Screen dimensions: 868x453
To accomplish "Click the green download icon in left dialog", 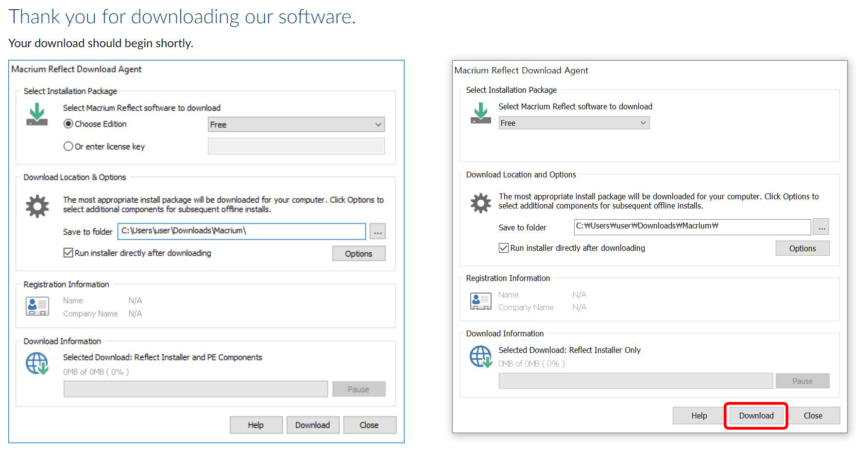I will (37, 114).
